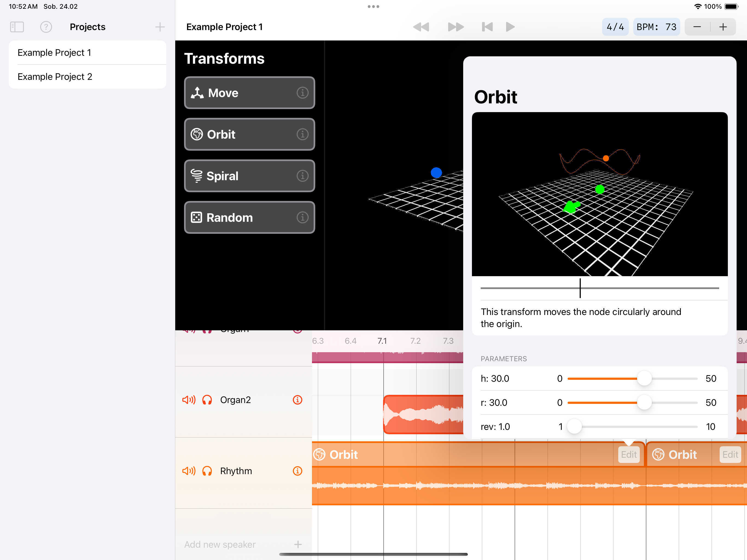Mute the Organ2 speaker

coord(189,400)
